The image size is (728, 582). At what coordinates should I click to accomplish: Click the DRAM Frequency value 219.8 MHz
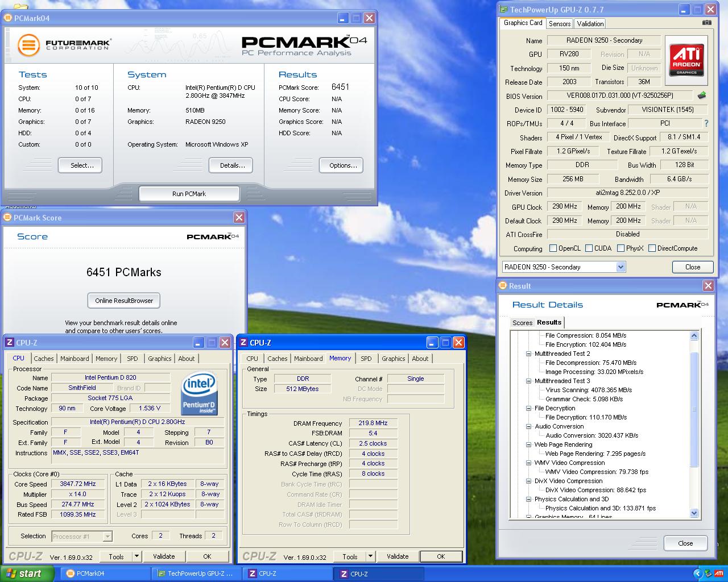click(373, 423)
